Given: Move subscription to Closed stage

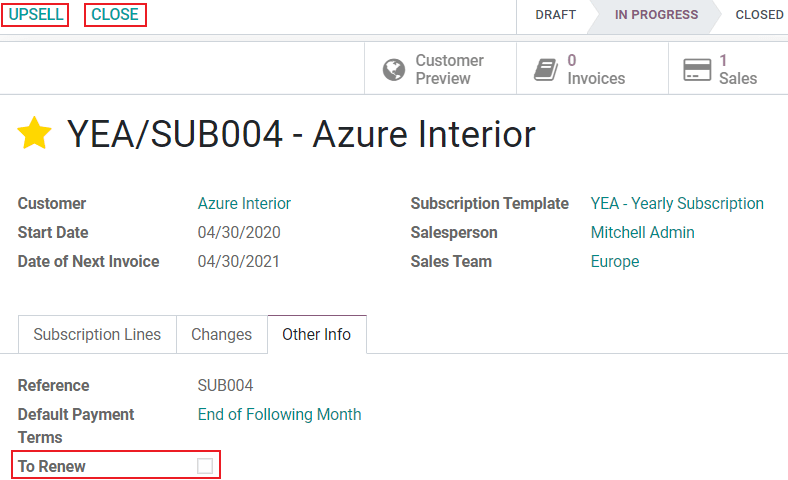Looking at the screenshot, I should point(759,15).
